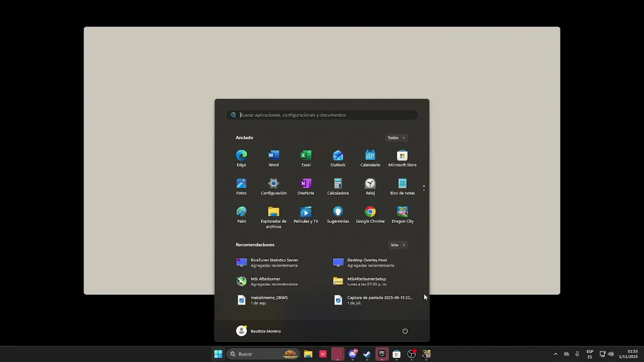644x362 pixels.
Task: Click the ESP language indicator
Action: point(590,354)
